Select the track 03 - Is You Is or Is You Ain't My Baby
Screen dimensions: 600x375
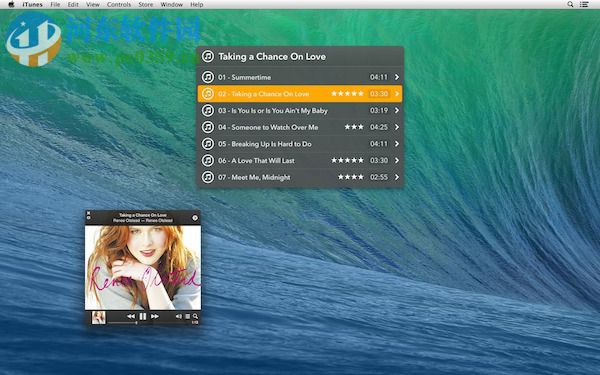point(300,111)
